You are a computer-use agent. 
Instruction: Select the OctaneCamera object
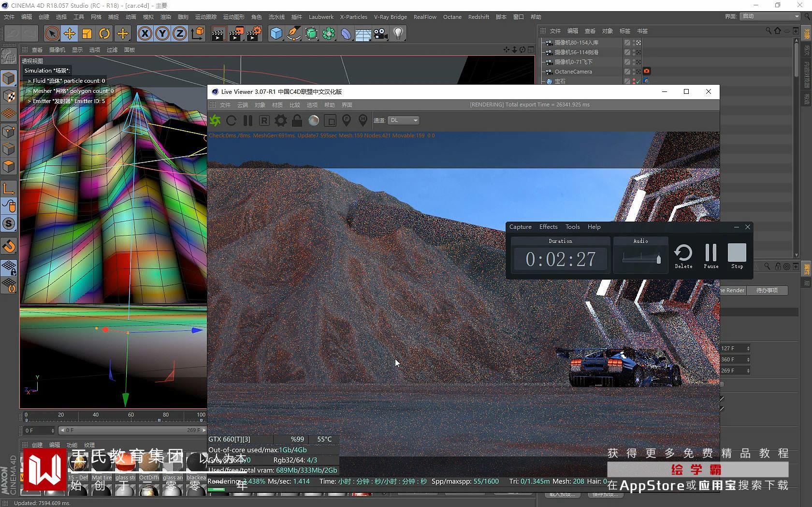(573, 72)
